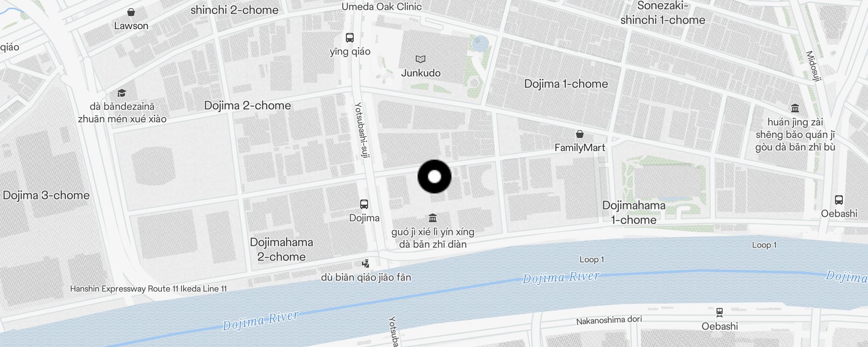Click the design school graduation cap icon
This screenshot has width=868, height=347.
[x=122, y=93]
